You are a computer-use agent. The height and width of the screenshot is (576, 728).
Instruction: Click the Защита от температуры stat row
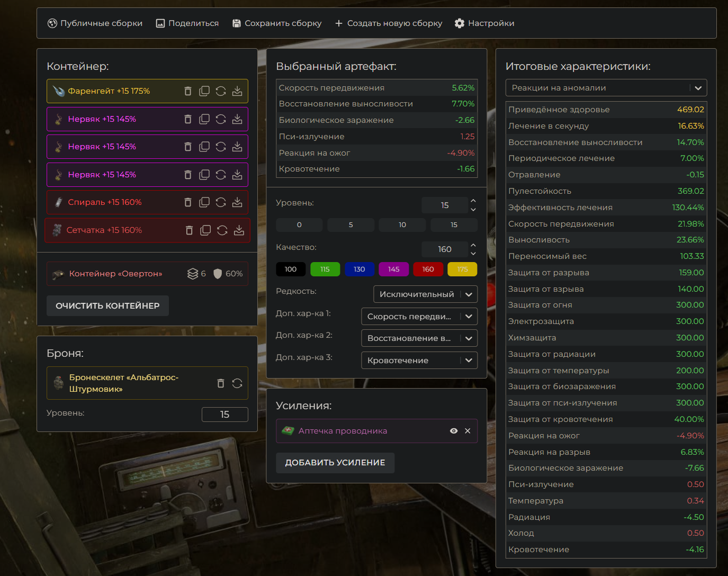point(606,371)
